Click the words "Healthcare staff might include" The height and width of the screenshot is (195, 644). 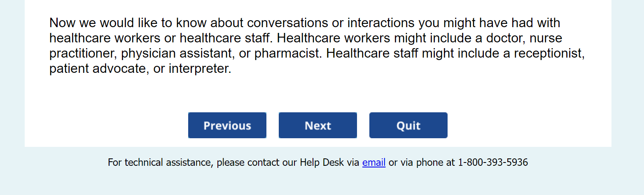(418, 53)
